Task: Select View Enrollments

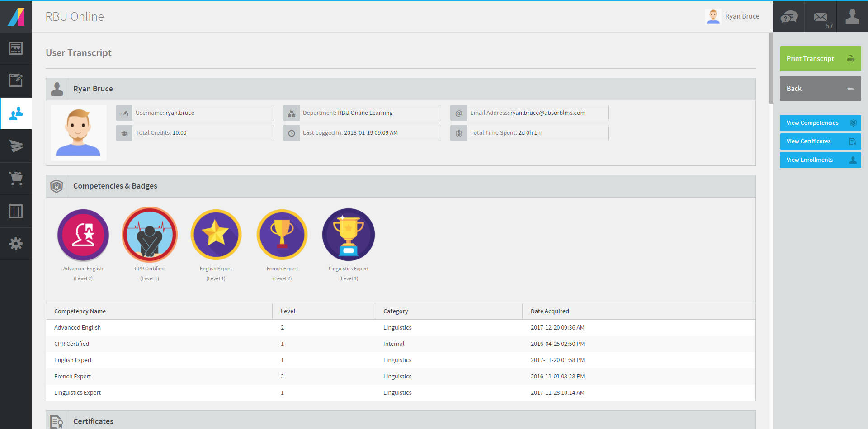Action: pyautogui.click(x=820, y=160)
